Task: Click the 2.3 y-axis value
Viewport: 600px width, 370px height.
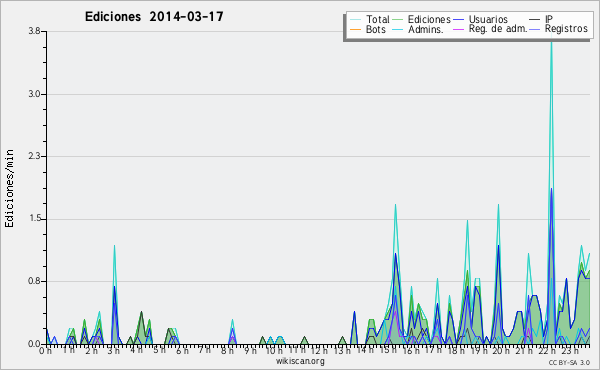Action: click(34, 156)
